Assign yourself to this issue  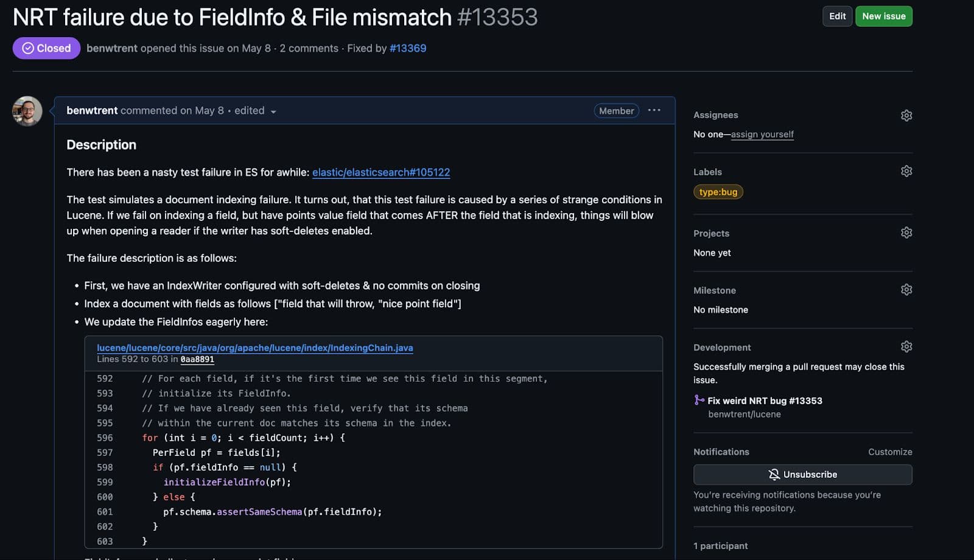click(762, 134)
